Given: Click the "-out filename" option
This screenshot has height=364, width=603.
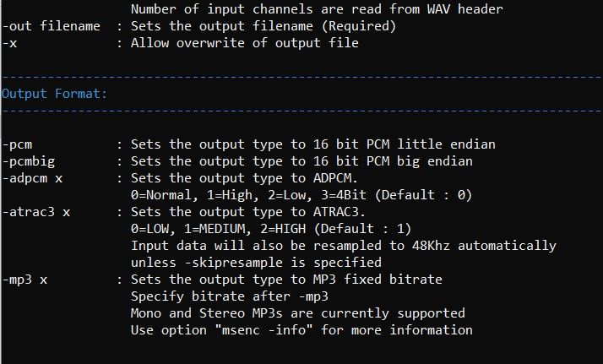Looking at the screenshot, I should pos(52,26).
